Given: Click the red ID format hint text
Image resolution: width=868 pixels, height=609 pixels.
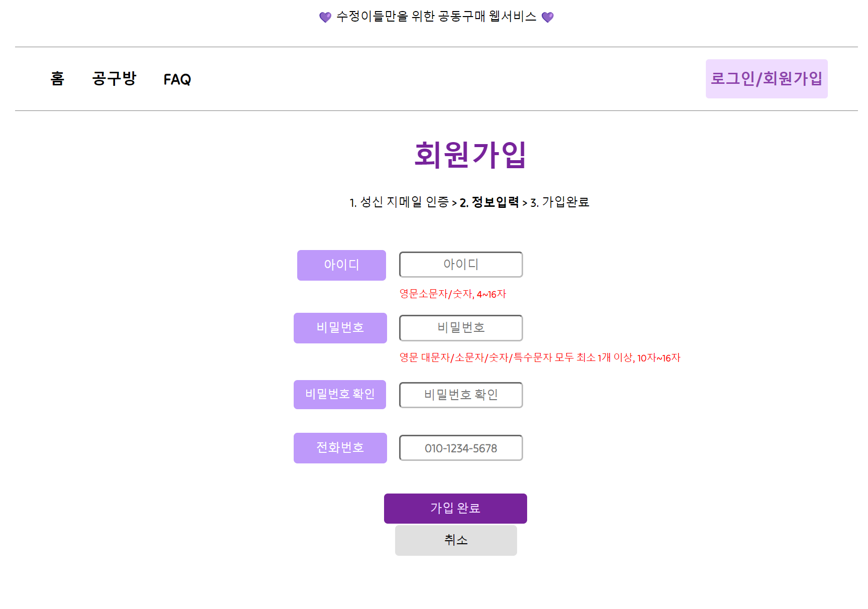Looking at the screenshot, I should [452, 294].
